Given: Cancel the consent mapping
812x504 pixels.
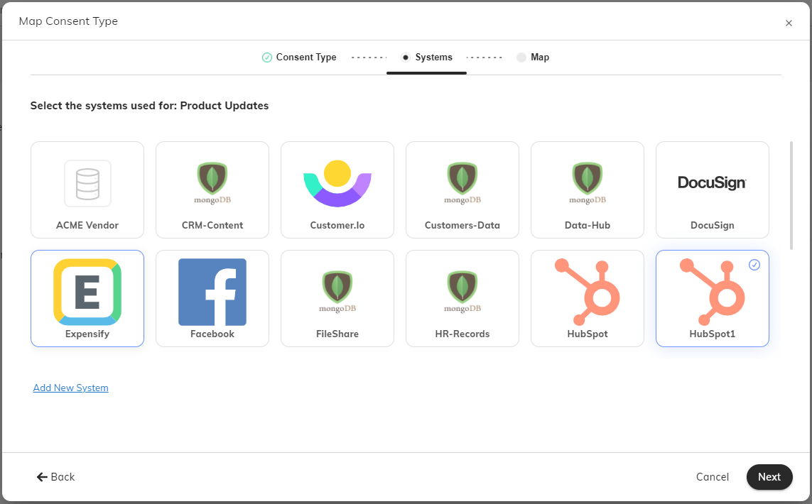Looking at the screenshot, I should coord(712,477).
